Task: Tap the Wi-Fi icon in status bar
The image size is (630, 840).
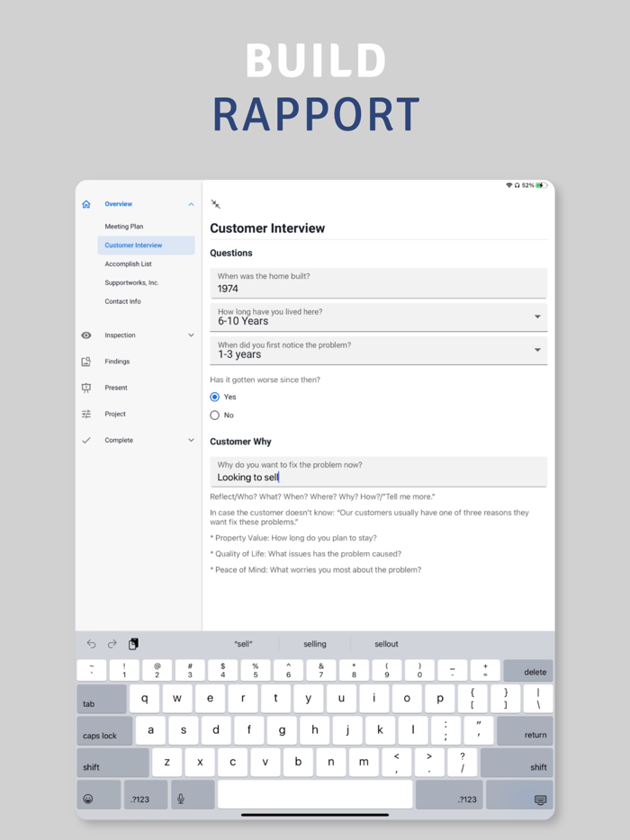Action: click(508, 185)
